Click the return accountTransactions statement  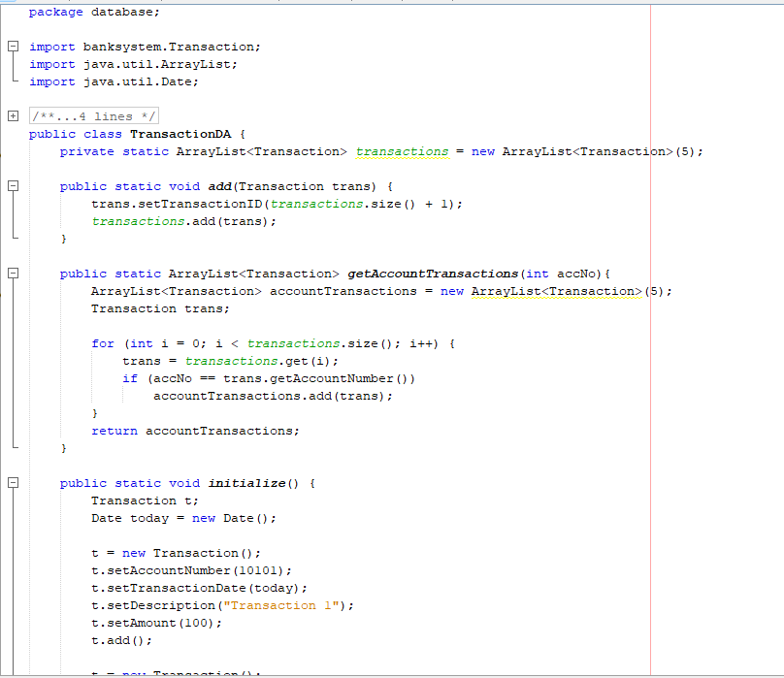pos(194,430)
